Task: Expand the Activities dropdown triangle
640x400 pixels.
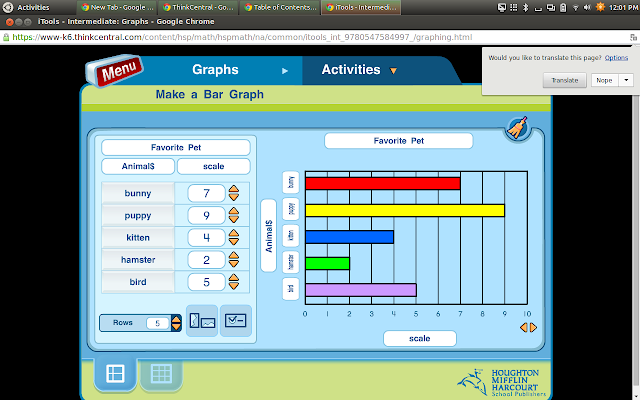Action: click(393, 71)
